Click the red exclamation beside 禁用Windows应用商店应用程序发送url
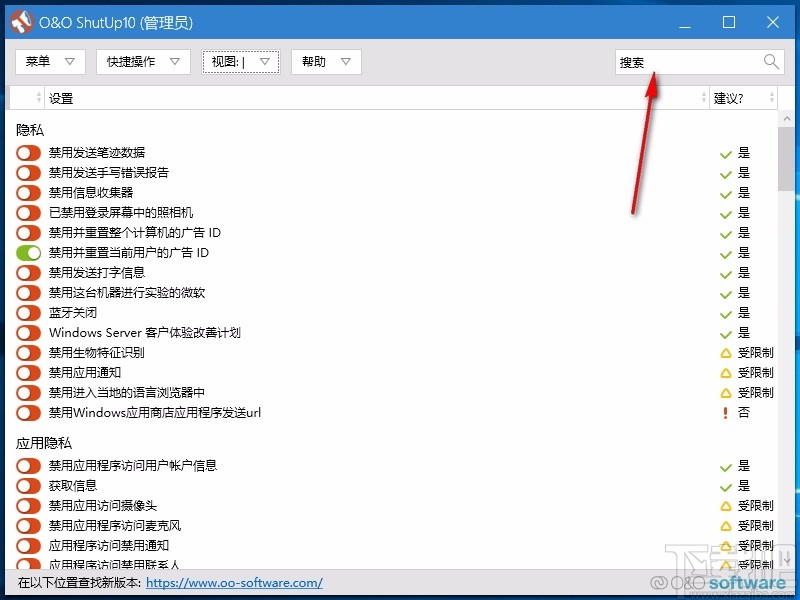 click(x=725, y=413)
